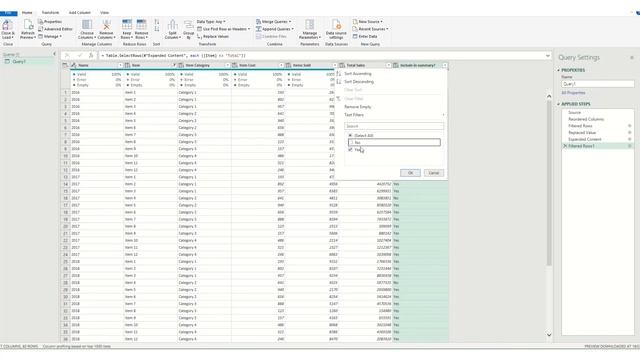Open query Properties in the ribbon
640x360 pixels.
(x=50, y=22)
